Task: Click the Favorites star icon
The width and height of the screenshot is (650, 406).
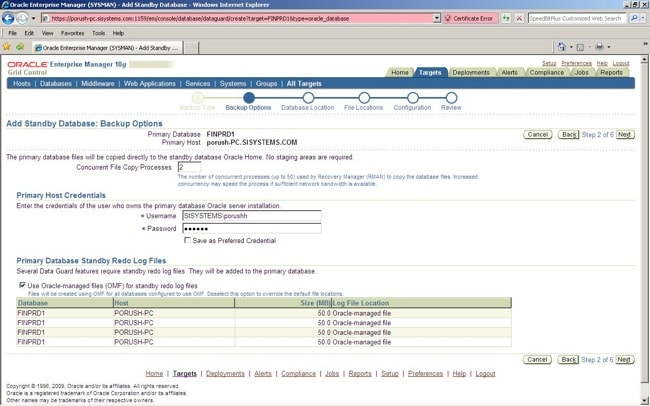Action: click(7, 47)
